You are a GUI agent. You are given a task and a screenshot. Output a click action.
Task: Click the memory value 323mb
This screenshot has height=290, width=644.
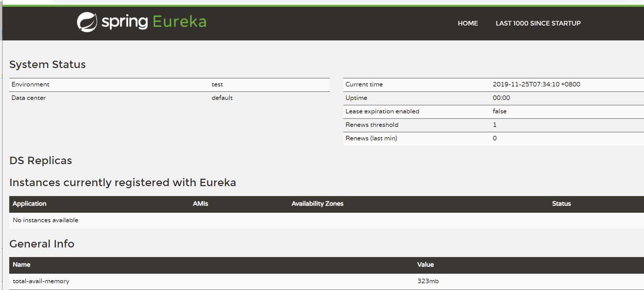(428, 281)
